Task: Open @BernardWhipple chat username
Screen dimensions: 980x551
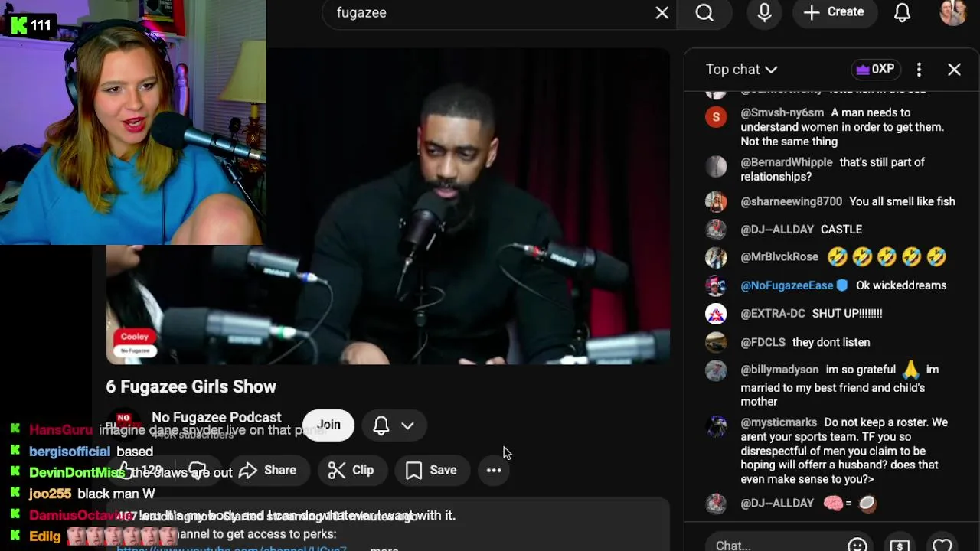Action: [786, 162]
